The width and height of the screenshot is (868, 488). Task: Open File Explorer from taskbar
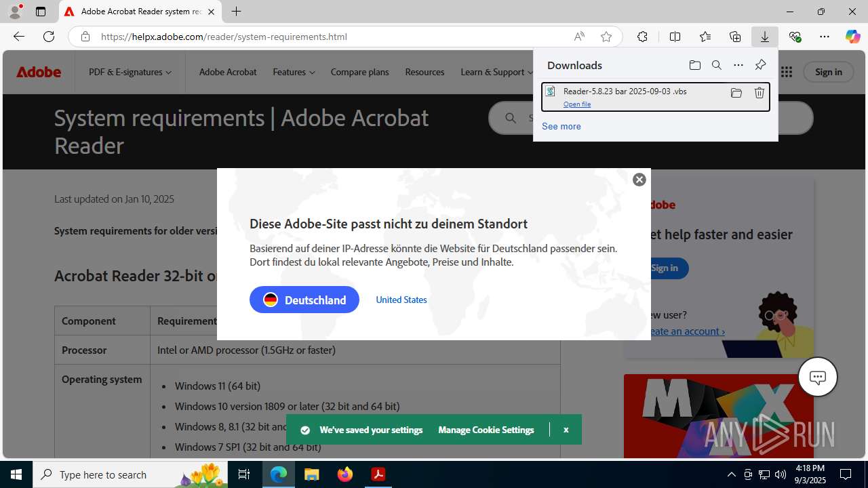(312, 474)
